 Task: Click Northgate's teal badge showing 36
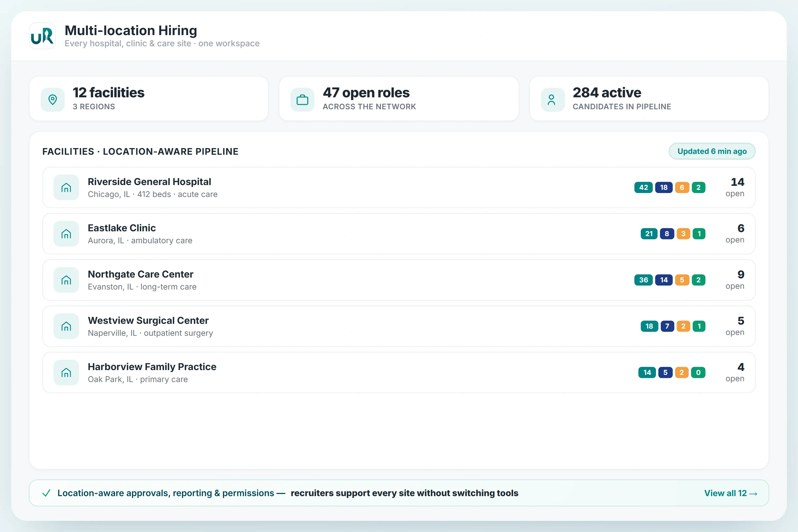(643, 280)
